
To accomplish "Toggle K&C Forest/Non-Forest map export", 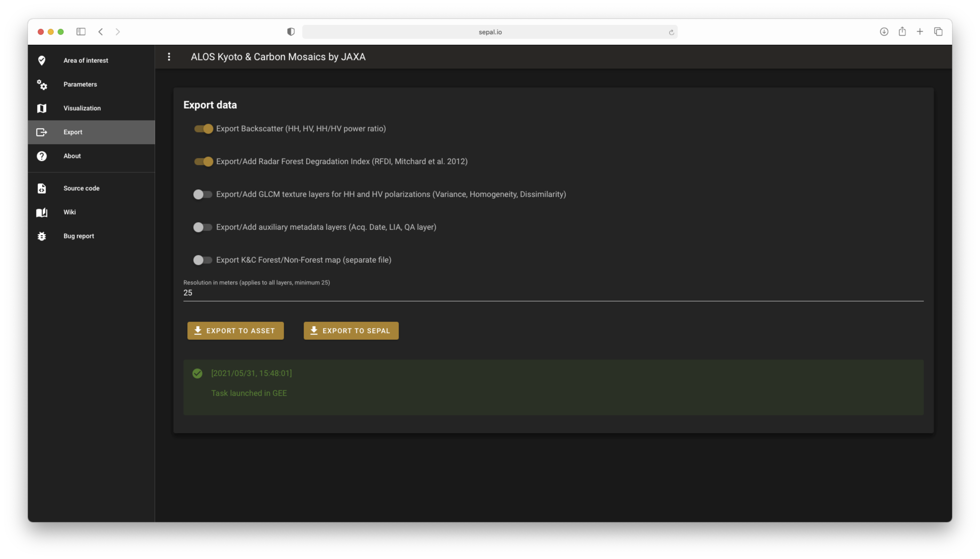I will [x=203, y=260].
